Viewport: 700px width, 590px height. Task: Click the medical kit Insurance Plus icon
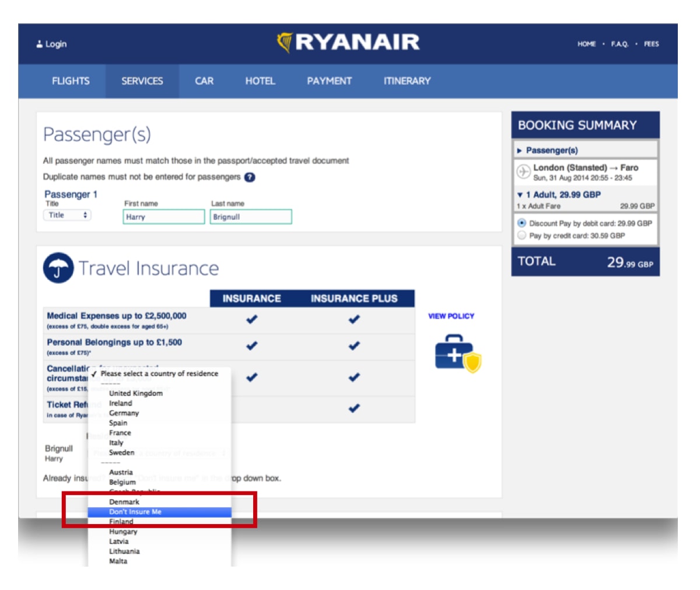pyautogui.click(x=452, y=354)
